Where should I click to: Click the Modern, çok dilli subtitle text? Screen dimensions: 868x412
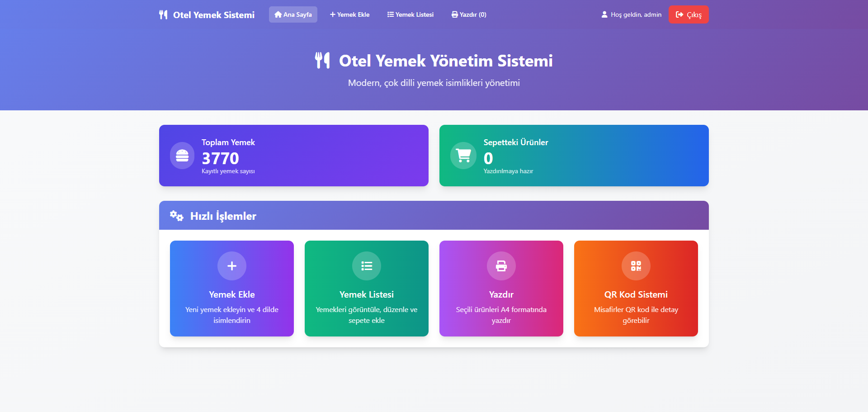point(434,83)
